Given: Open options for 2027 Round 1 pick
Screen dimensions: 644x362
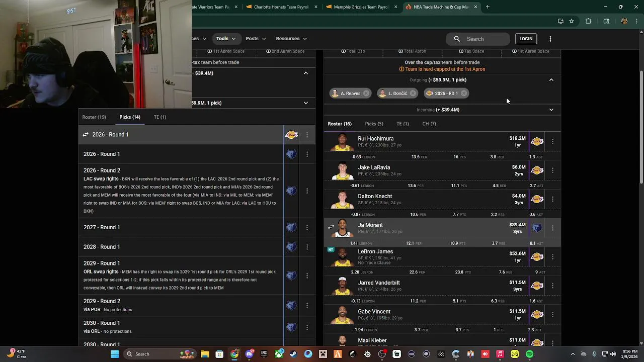Looking at the screenshot, I should [307, 228].
